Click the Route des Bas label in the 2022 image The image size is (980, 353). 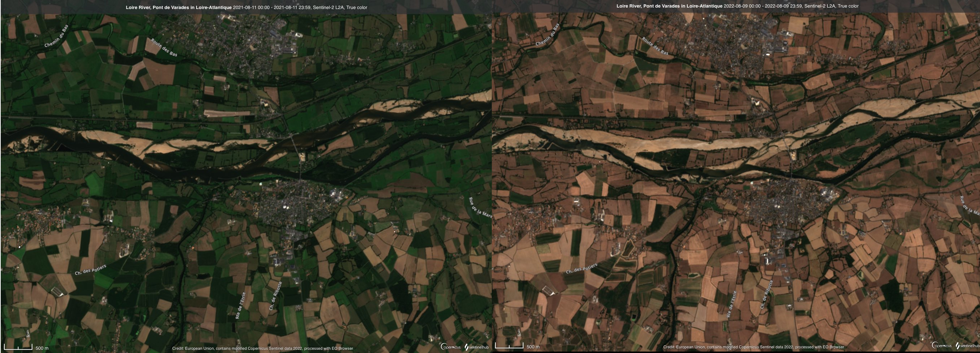click(655, 46)
